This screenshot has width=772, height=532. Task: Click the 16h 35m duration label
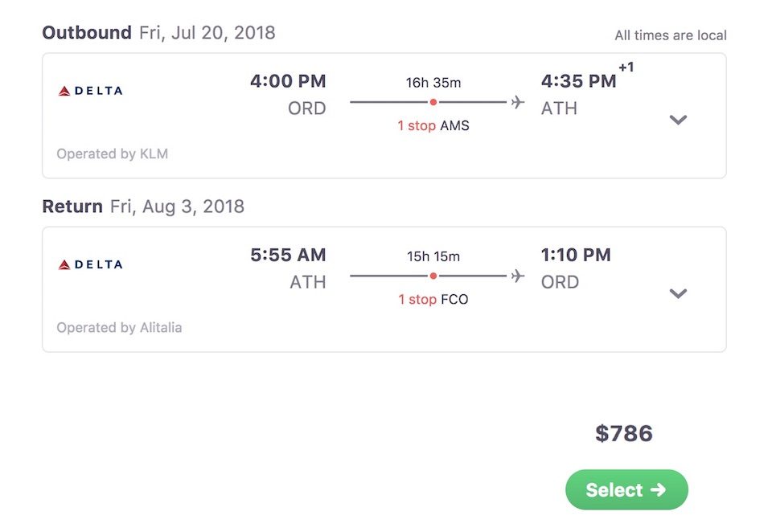tap(433, 83)
